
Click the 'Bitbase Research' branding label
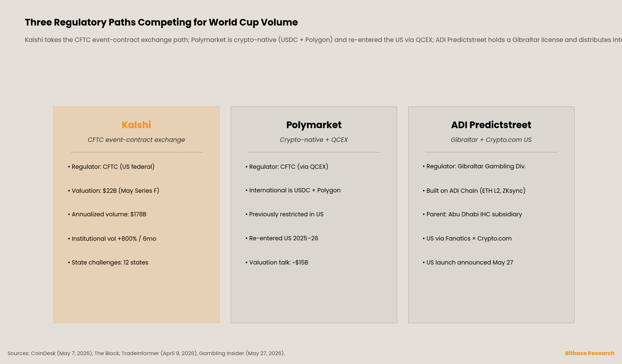590,353
